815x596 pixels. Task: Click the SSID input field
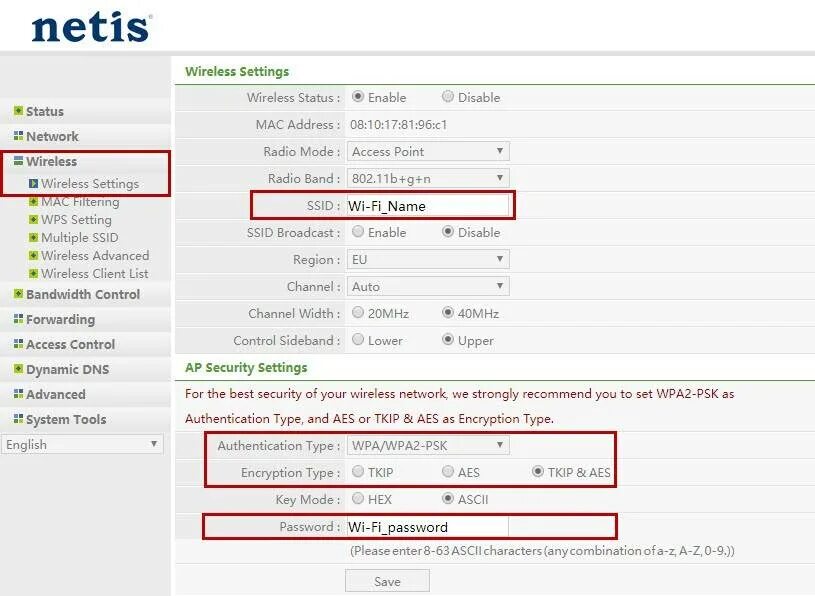pos(428,205)
